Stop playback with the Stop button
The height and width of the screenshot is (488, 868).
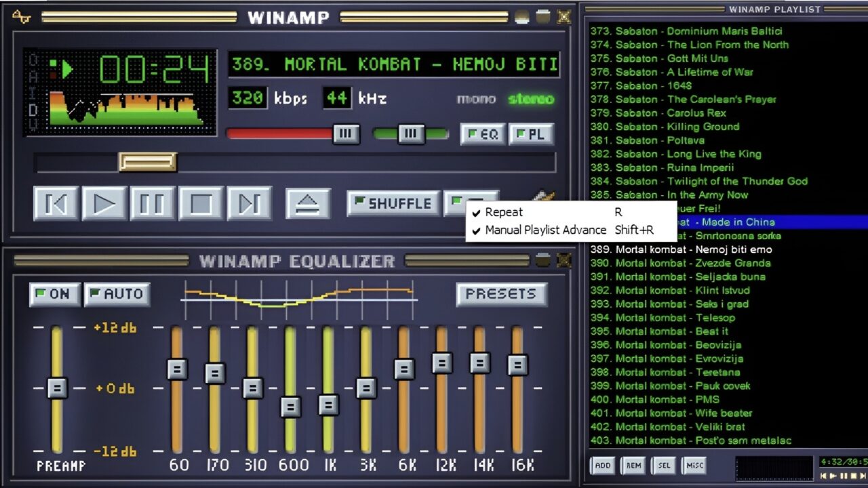tap(201, 203)
